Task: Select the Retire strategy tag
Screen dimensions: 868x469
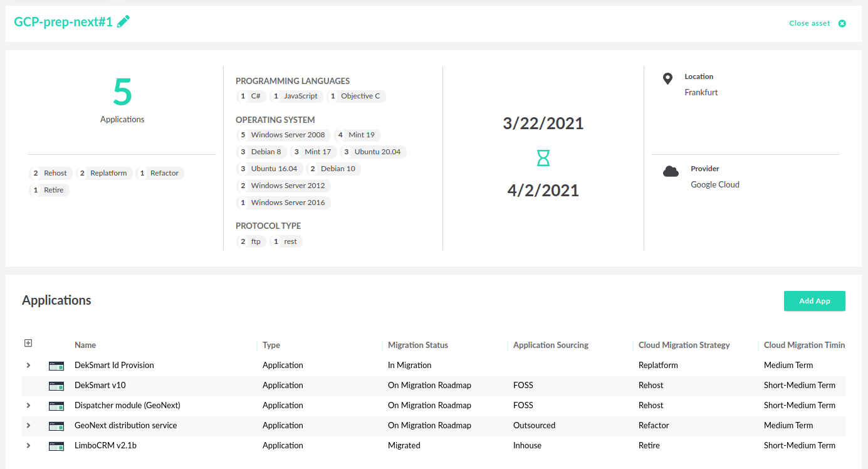Action: click(x=49, y=190)
